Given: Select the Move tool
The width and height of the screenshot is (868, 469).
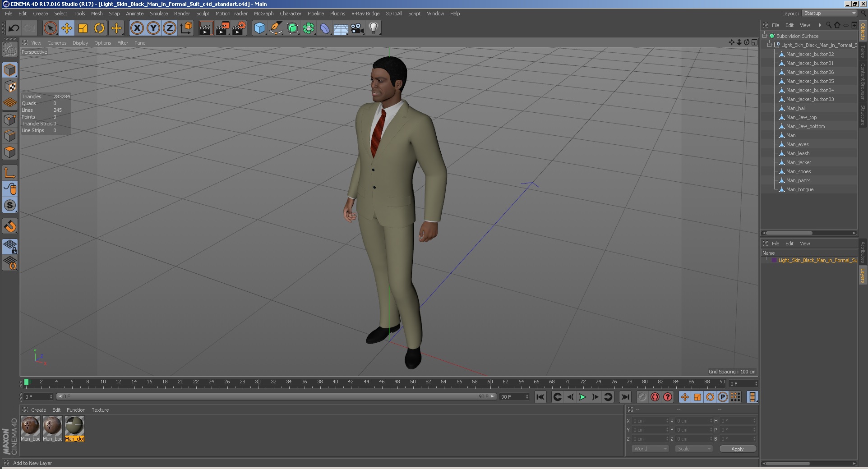Looking at the screenshot, I should point(67,28).
